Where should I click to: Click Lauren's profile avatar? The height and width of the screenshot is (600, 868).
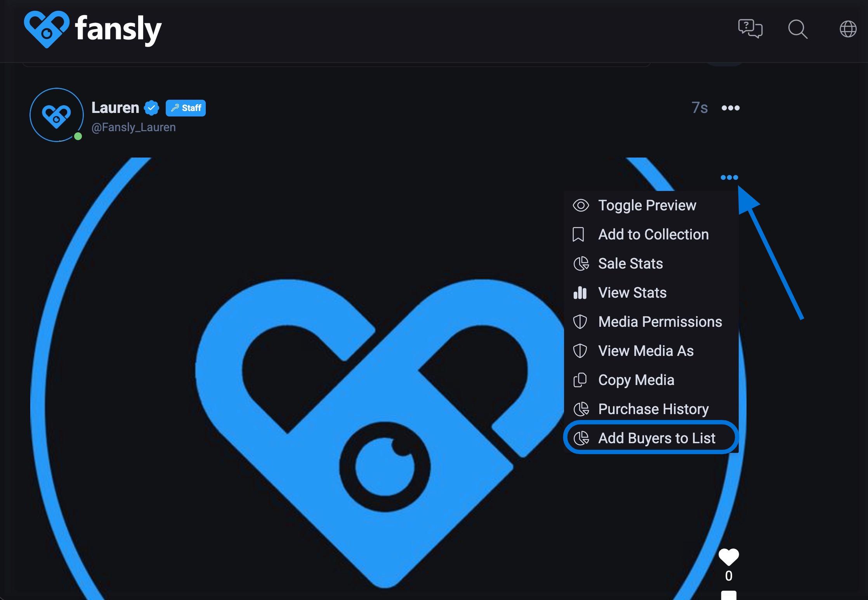pos(57,115)
